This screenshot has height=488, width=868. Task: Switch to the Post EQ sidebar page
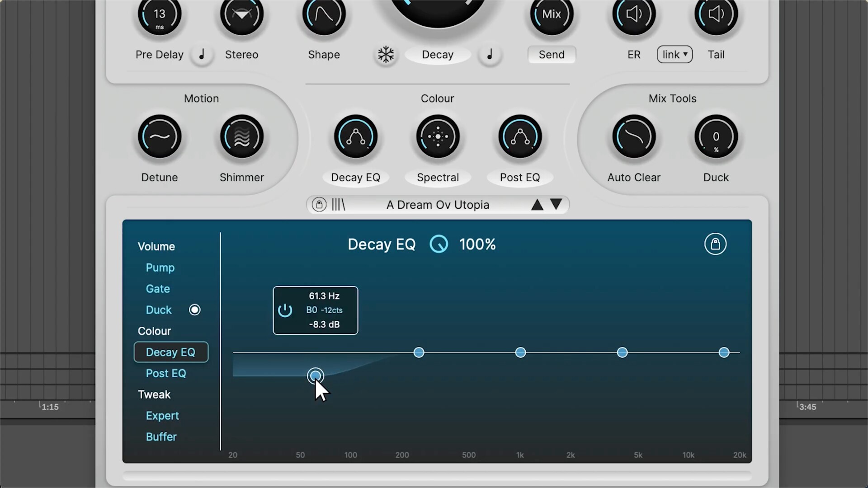[x=166, y=373]
